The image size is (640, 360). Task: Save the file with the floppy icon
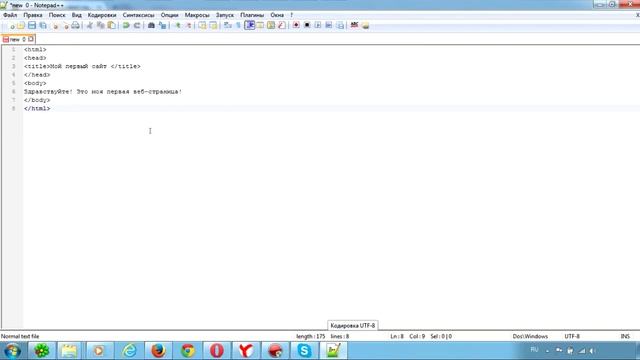pyautogui.click(x=32, y=25)
